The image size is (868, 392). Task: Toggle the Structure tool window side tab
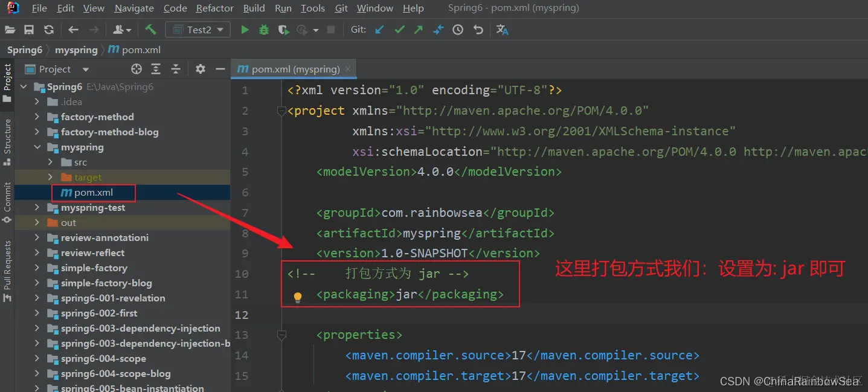point(7,142)
